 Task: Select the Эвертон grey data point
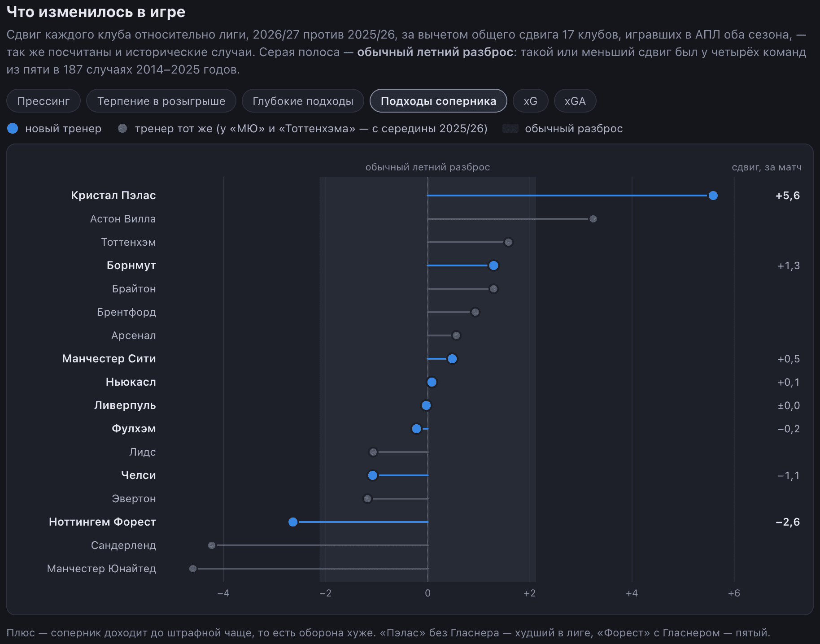[x=367, y=499]
